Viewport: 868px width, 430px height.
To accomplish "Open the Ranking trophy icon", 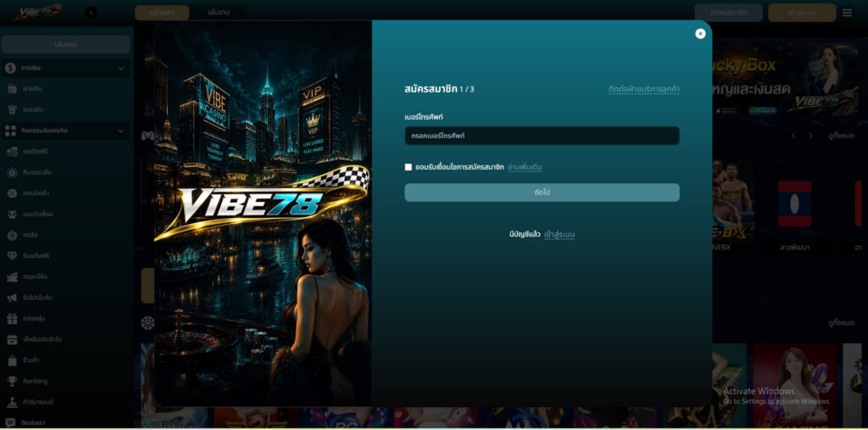I will tap(12, 382).
